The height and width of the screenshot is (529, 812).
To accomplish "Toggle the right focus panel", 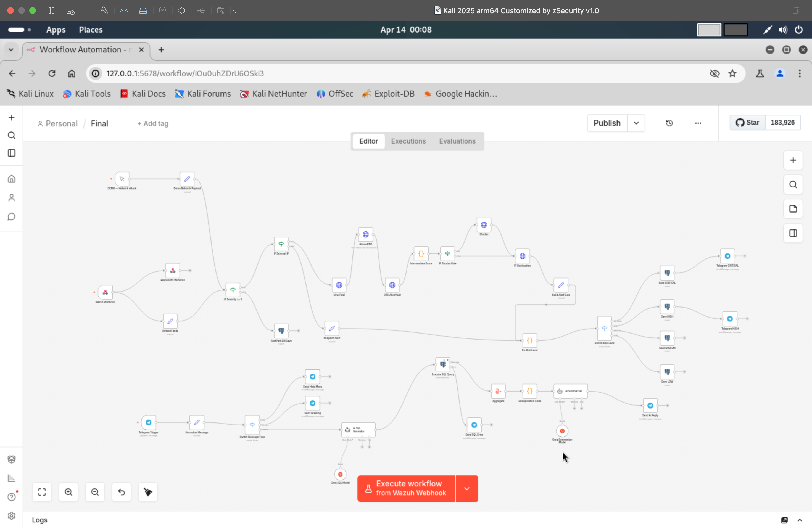I will [x=793, y=233].
